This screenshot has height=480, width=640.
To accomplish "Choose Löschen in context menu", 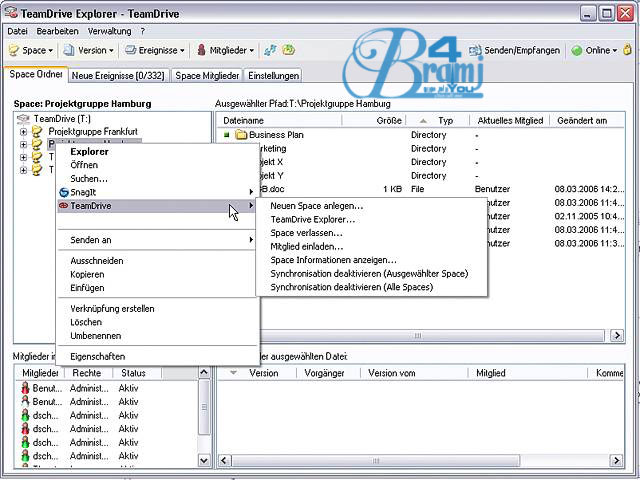I will [157, 322].
